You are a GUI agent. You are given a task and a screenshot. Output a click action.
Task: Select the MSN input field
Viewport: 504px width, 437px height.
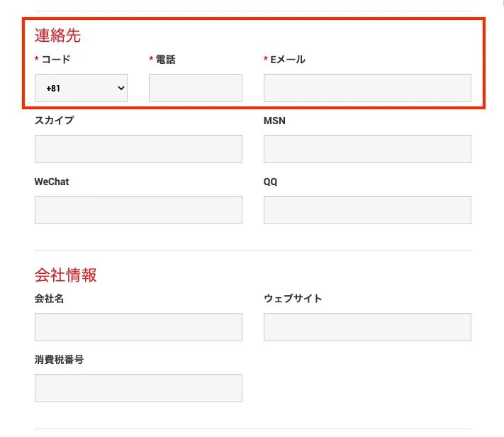[367, 149]
